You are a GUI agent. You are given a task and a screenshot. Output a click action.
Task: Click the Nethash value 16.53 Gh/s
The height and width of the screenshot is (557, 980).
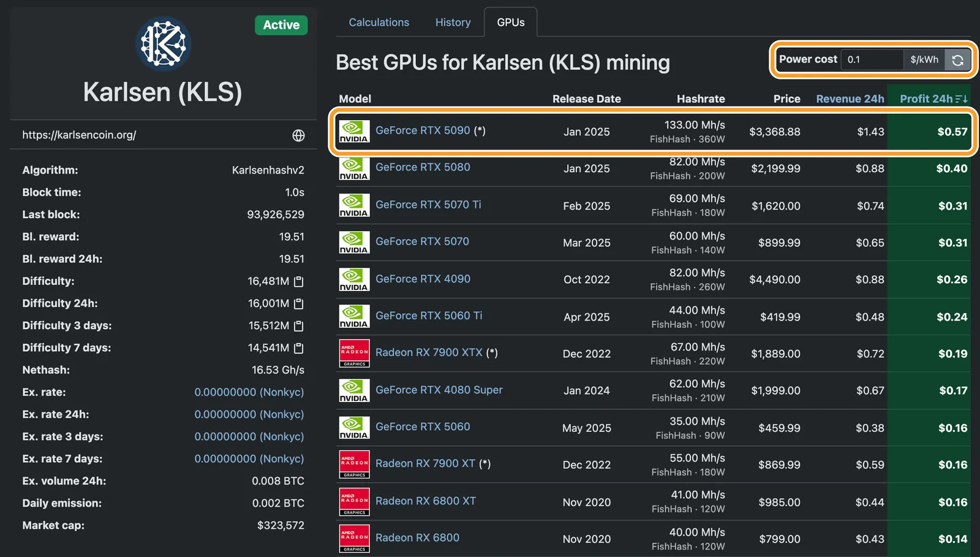click(278, 370)
